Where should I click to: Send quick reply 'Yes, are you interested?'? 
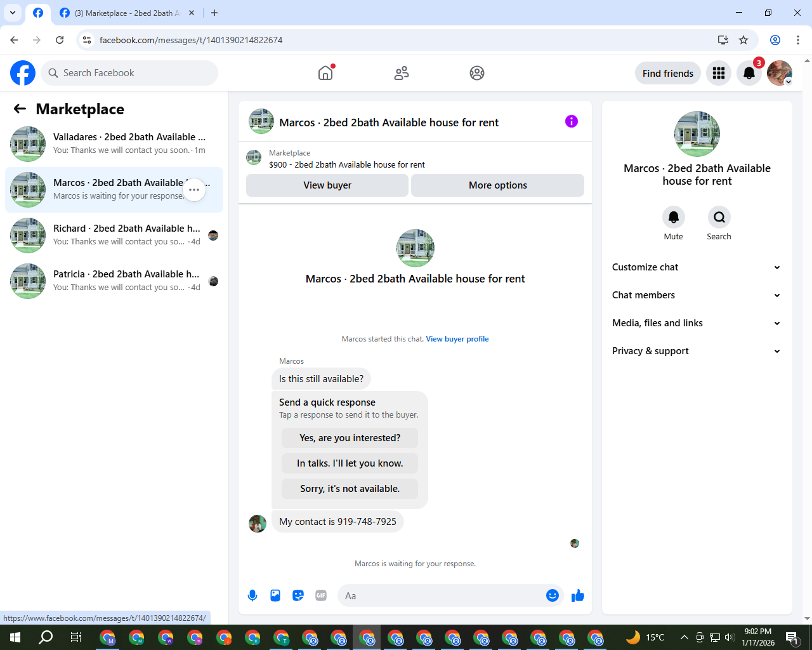pyautogui.click(x=350, y=438)
